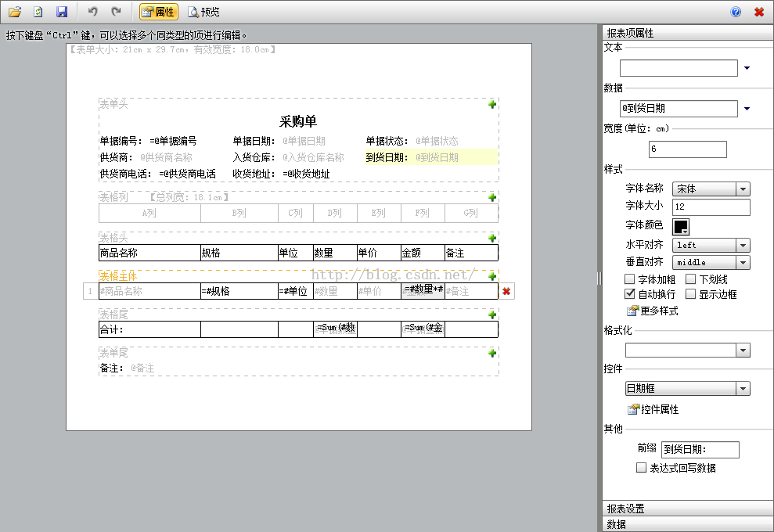Select the highlighted 到货日期 field on form
This screenshot has width=774, height=532.
point(431,157)
